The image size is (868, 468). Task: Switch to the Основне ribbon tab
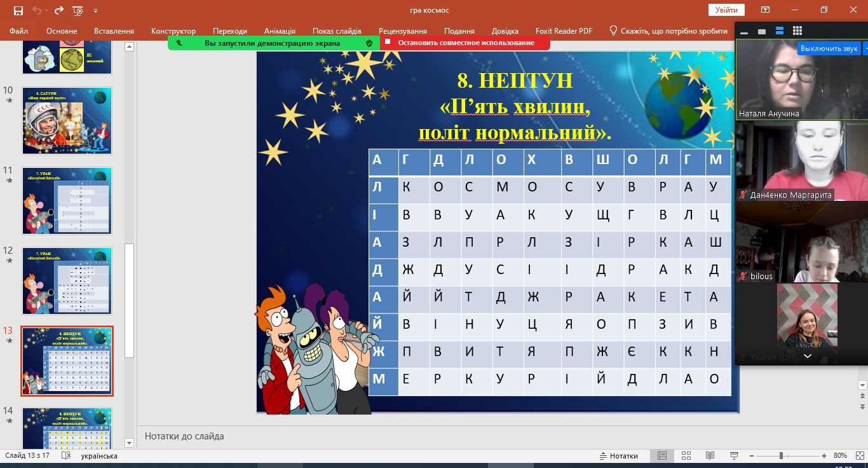pyautogui.click(x=62, y=31)
